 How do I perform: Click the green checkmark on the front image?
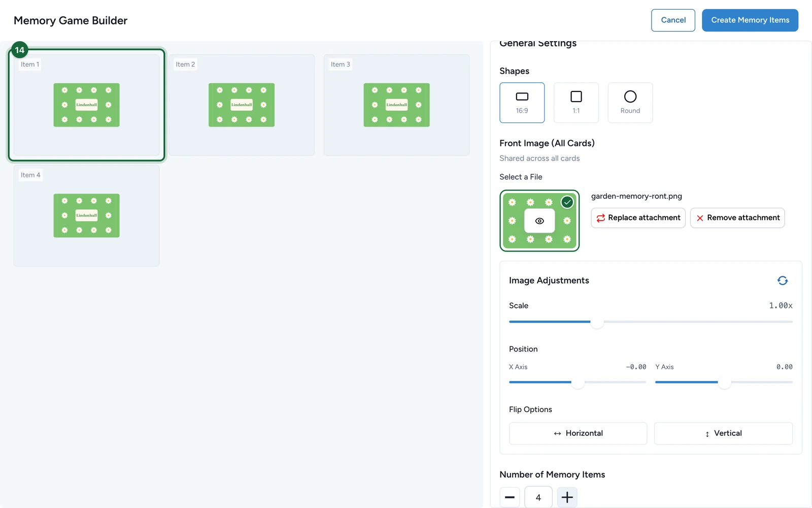coord(567,202)
